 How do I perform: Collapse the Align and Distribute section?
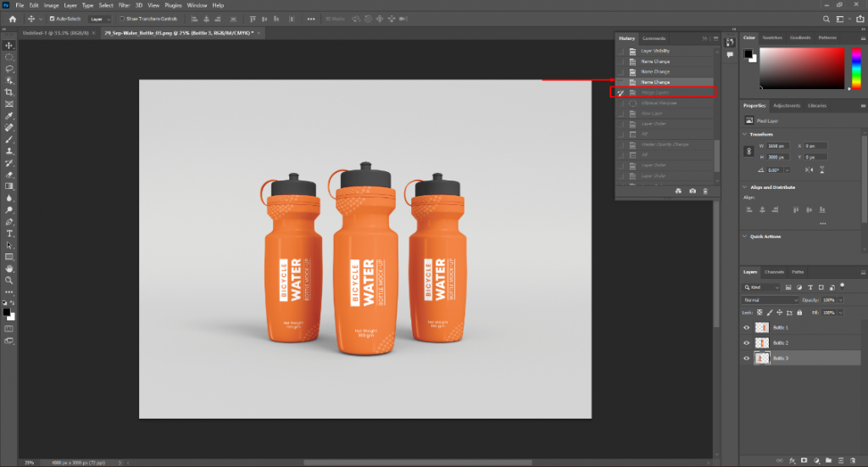pos(744,187)
